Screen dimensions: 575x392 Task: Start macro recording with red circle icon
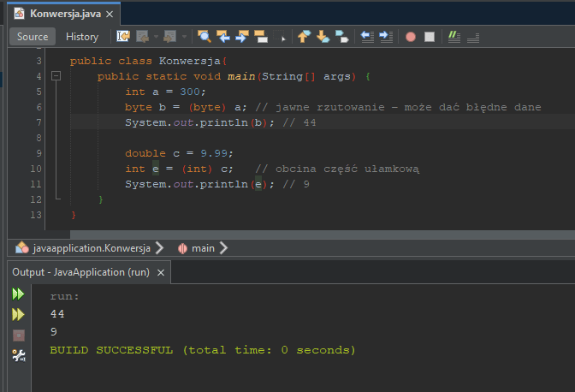[x=411, y=37]
